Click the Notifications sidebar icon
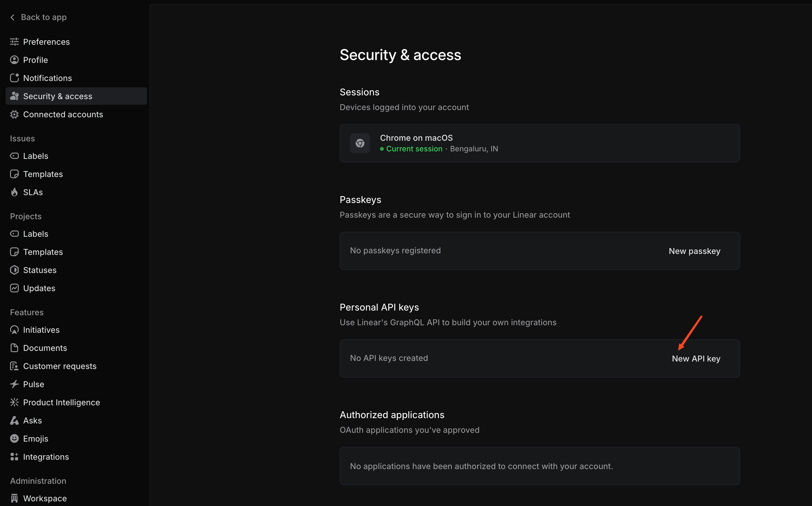812x506 pixels. pyautogui.click(x=14, y=78)
